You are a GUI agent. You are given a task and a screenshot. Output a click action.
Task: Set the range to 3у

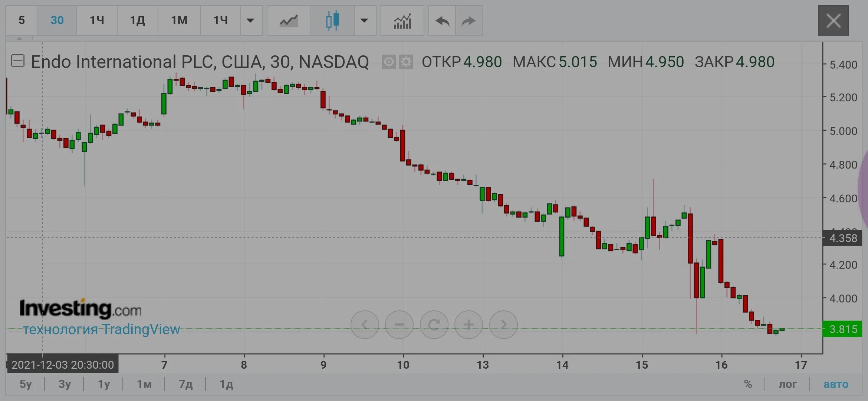point(65,384)
